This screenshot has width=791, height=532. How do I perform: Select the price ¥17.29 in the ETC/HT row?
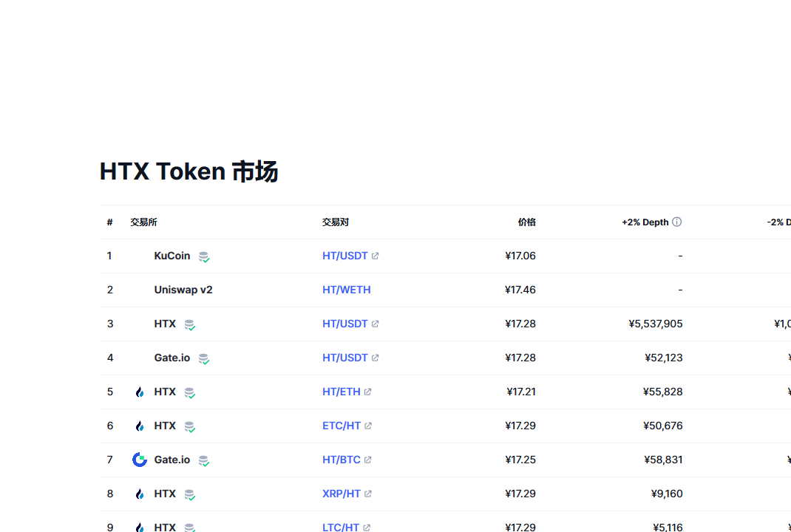tap(520, 426)
